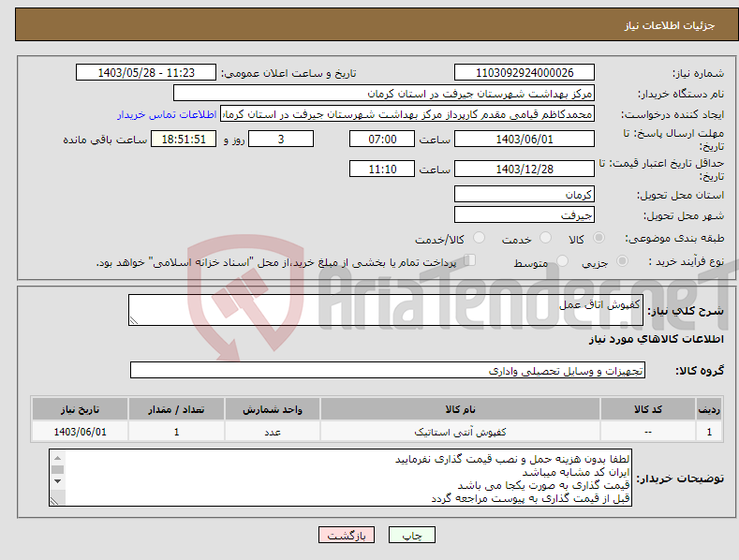Click the resize handle of description box
Viewport: 739px width, 560px height.
pos(134,320)
